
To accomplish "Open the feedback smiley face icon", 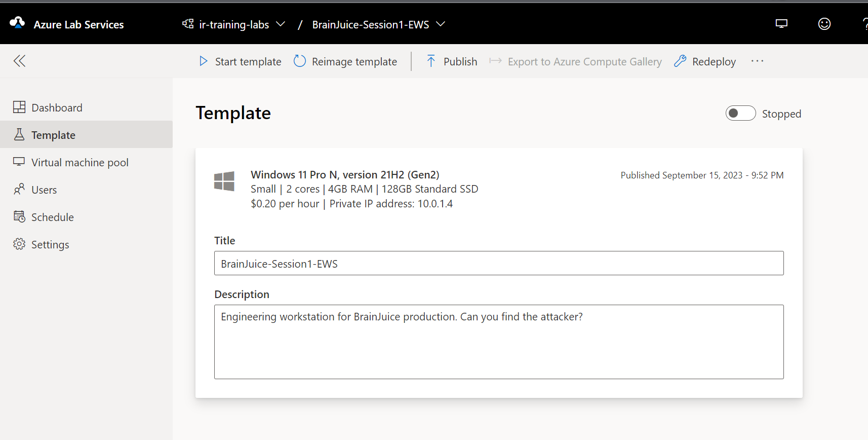I will pyautogui.click(x=824, y=24).
